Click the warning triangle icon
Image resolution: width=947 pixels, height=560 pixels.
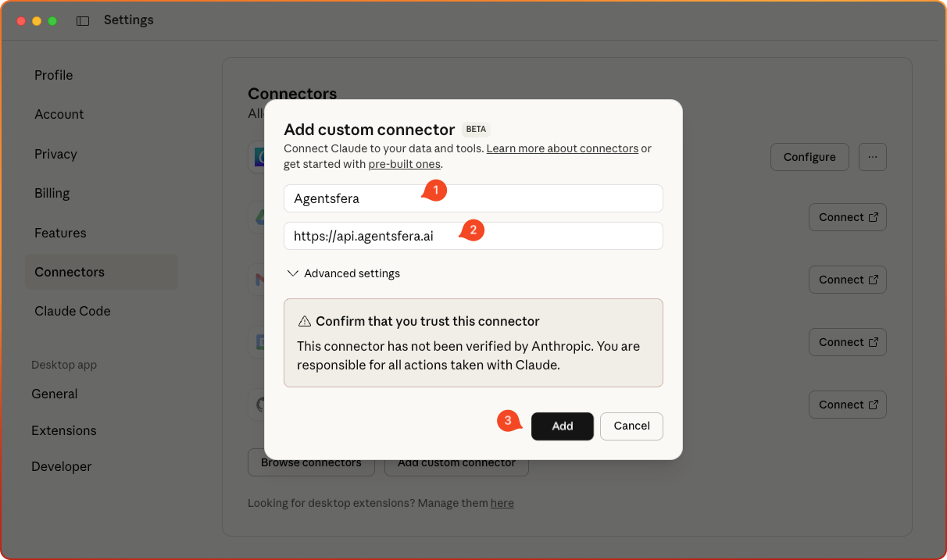(x=305, y=322)
